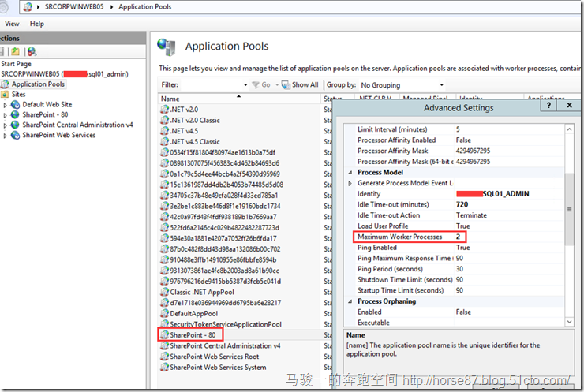Select SharePoint Web Services System pool
This screenshot has height=392, width=584.
click(x=218, y=368)
